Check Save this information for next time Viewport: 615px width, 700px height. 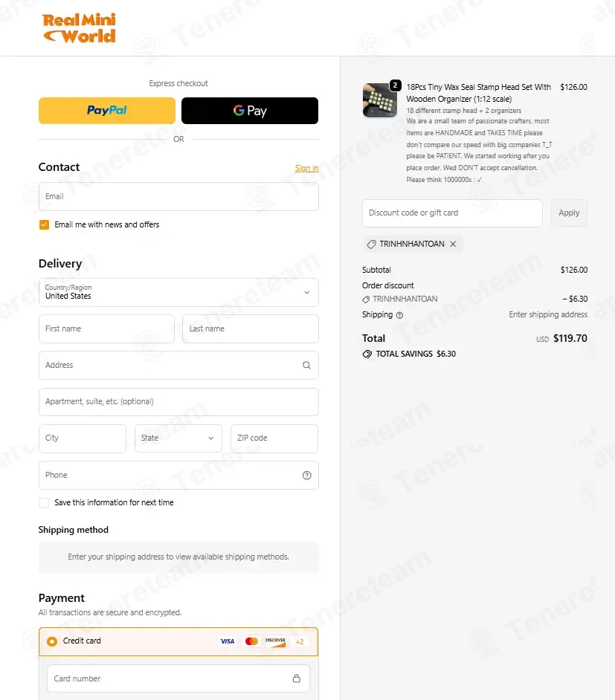(44, 502)
